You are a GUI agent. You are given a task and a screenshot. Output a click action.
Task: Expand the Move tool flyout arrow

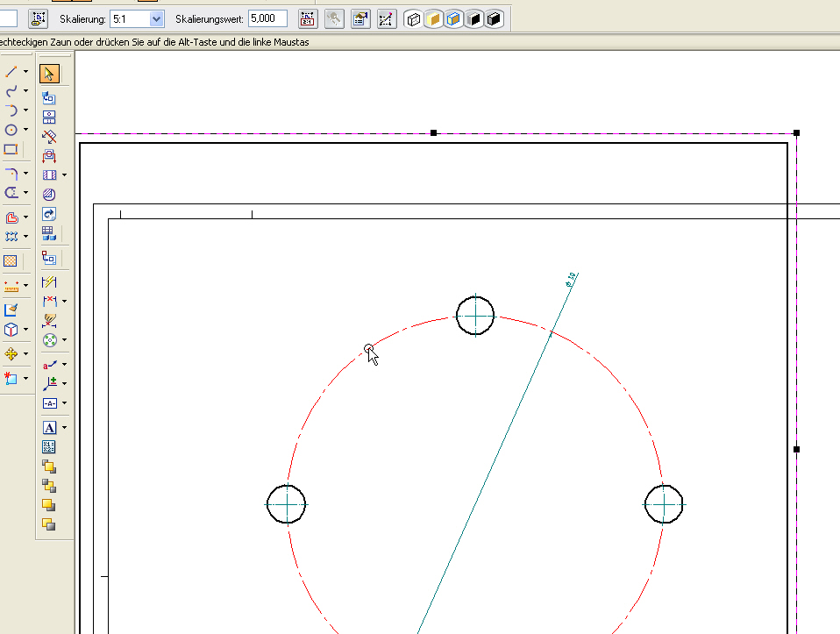pyautogui.click(x=25, y=353)
